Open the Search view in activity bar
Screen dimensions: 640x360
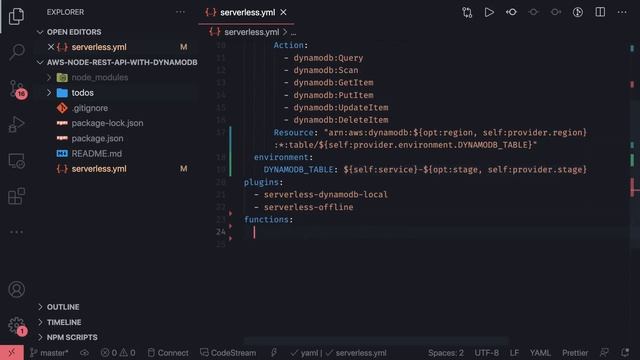(x=16, y=52)
